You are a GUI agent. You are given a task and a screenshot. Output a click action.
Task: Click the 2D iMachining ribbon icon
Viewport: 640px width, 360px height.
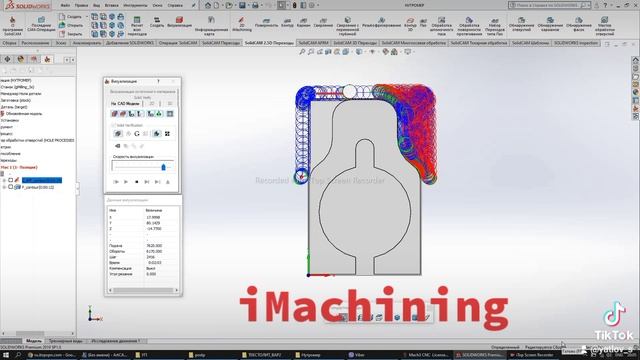pyautogui.click(x=242, y=24)
